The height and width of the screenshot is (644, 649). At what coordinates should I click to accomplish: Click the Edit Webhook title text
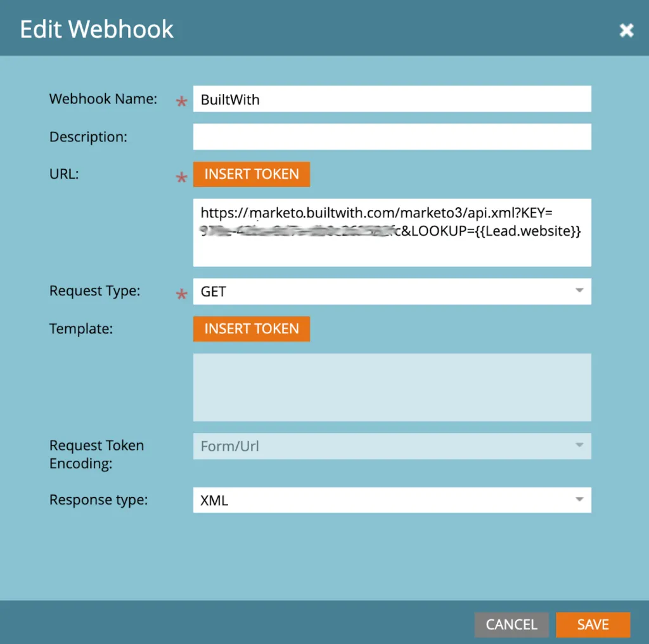click(x=97, y=29)
